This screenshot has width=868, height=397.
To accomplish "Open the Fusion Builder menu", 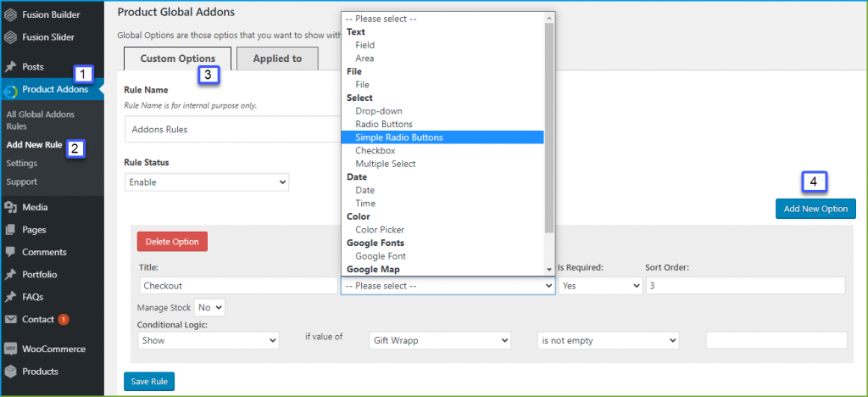I will (52, 15).
